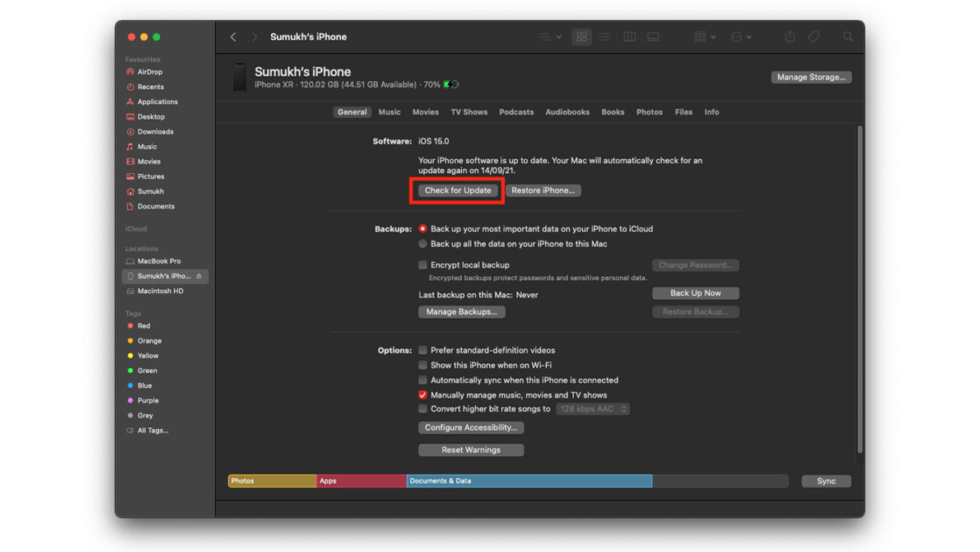Select the Purple tag
980x552 pixels.
pos(148,400)
